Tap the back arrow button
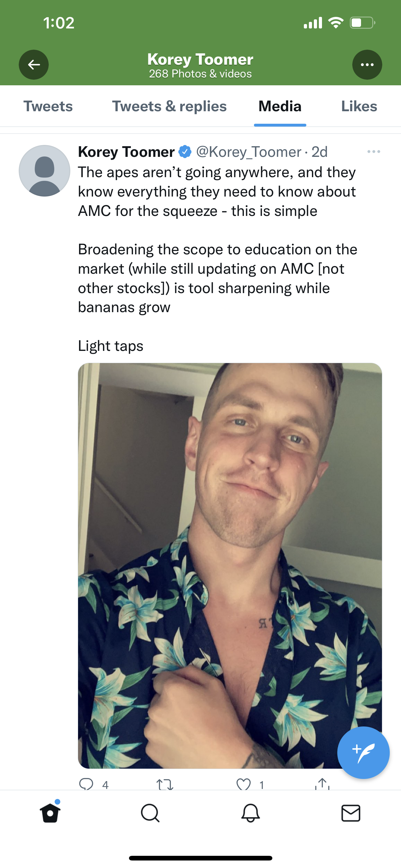The height and width of the screenshot is (868, 401). point(34,65)
